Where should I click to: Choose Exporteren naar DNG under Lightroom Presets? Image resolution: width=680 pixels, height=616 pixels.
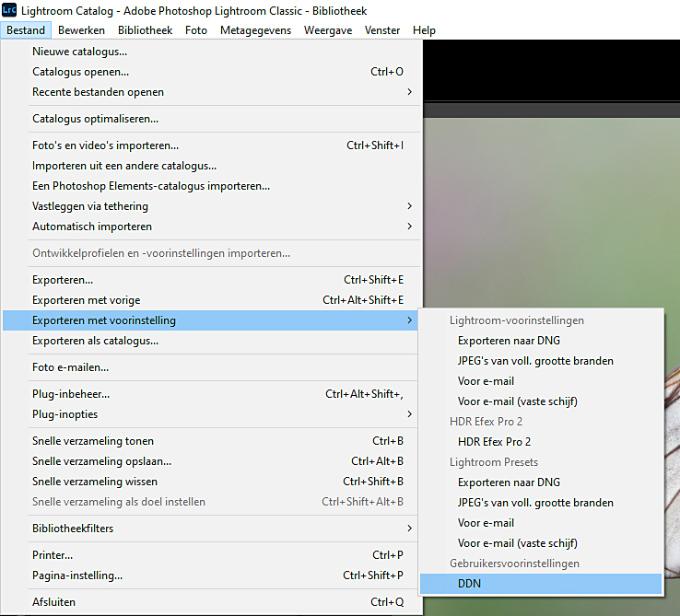pyautogui.click(x=509, y=482)
